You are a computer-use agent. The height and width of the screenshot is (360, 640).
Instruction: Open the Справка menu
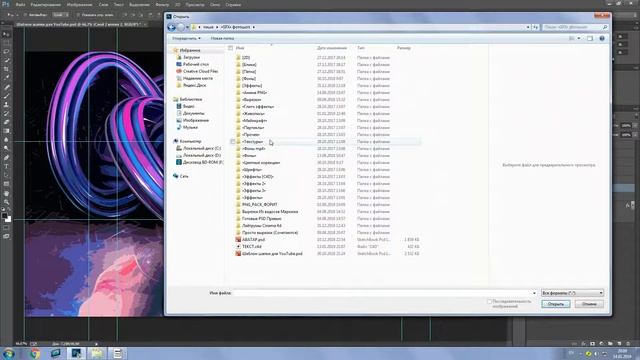(233, 5)
